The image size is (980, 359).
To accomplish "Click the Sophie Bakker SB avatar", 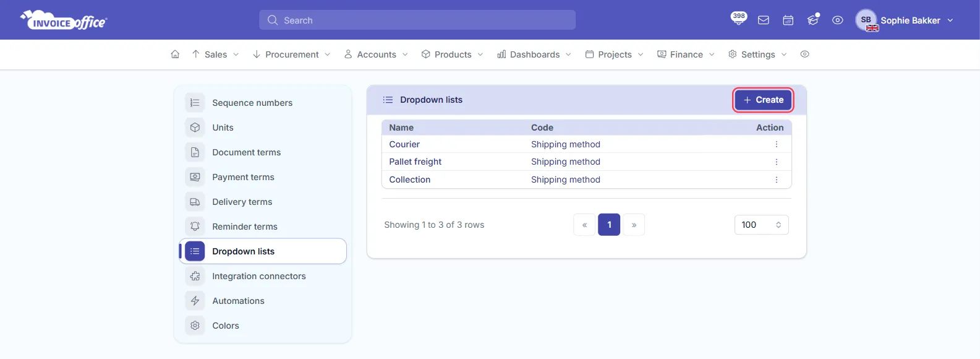I will point(866,20).
